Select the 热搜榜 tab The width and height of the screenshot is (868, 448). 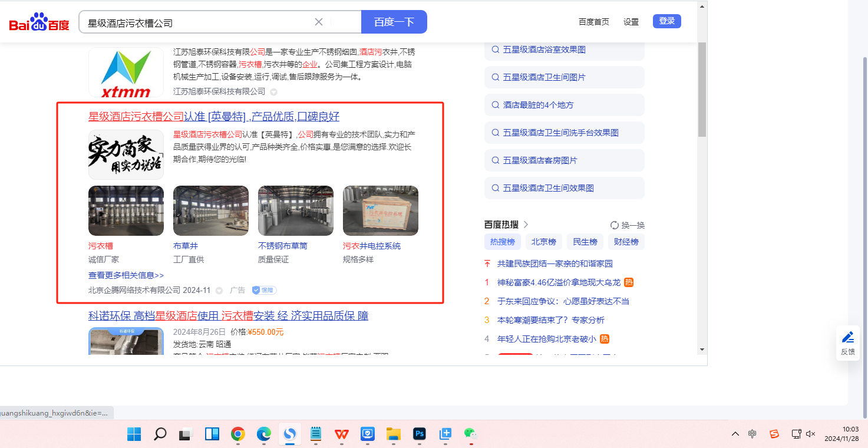coord(503,242)
